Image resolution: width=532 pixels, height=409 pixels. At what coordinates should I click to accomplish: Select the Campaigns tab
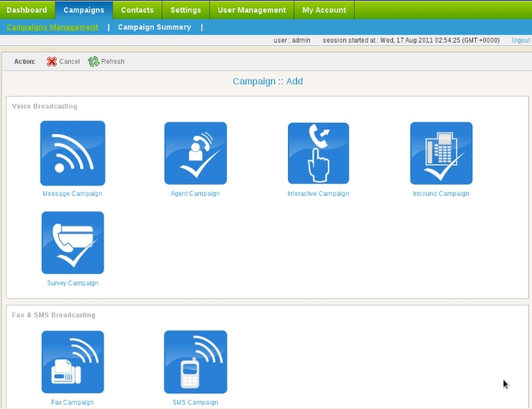84,10
